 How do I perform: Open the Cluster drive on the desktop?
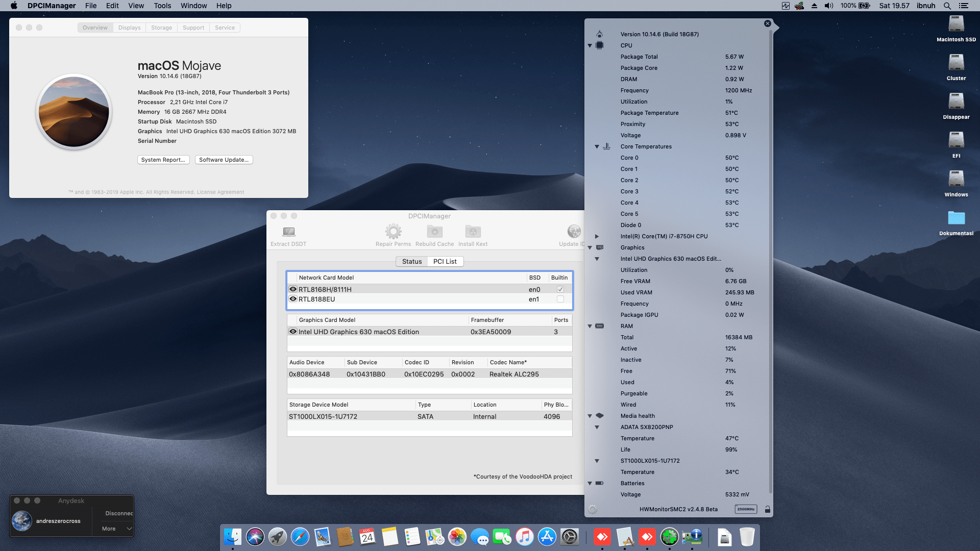coord(956,62)
